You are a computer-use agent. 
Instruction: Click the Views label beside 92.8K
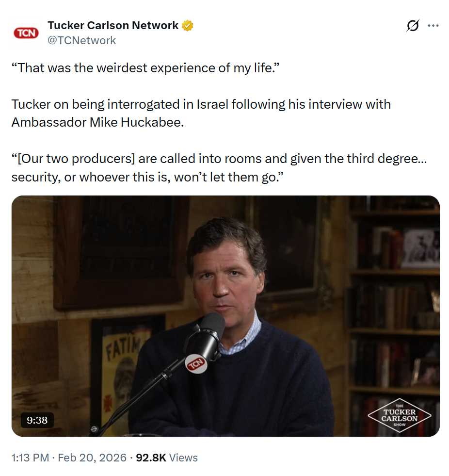point(183,458)
